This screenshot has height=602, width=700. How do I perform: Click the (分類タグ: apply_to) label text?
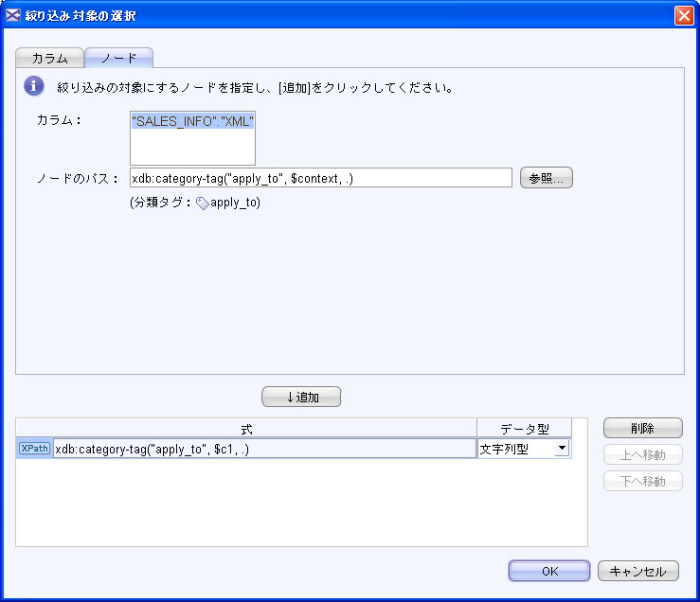[195, 203]
